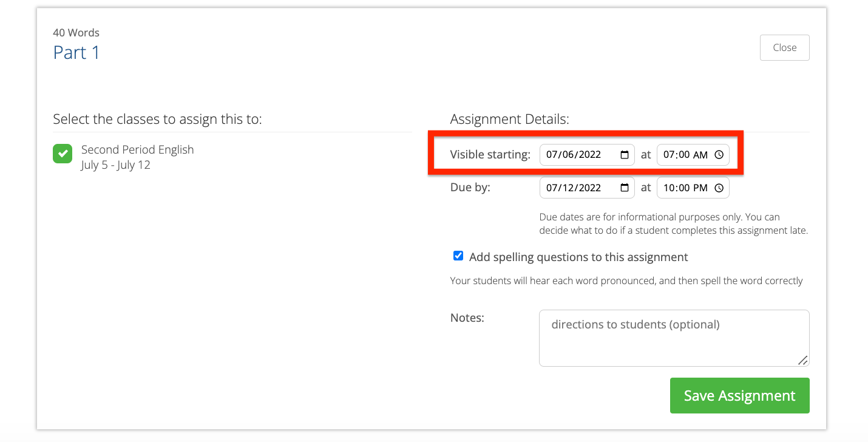Open the Visible starting time clock picker

pos(719,155)
